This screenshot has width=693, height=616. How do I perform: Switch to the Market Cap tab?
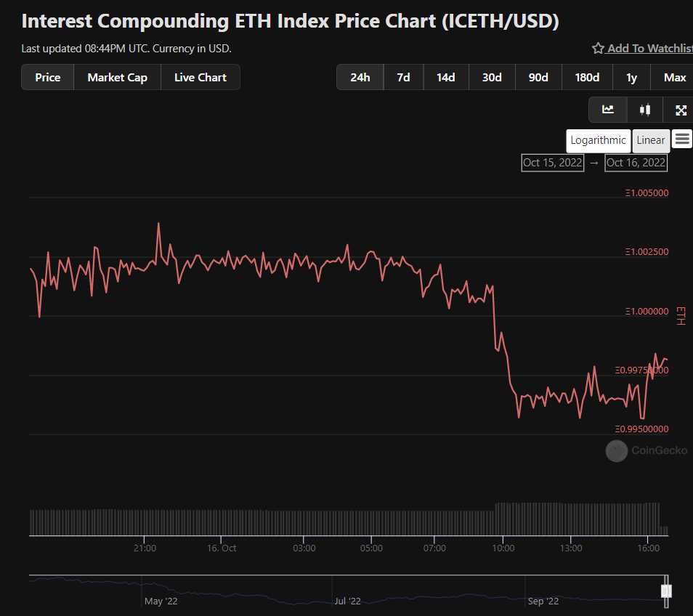tap(117, 77)
